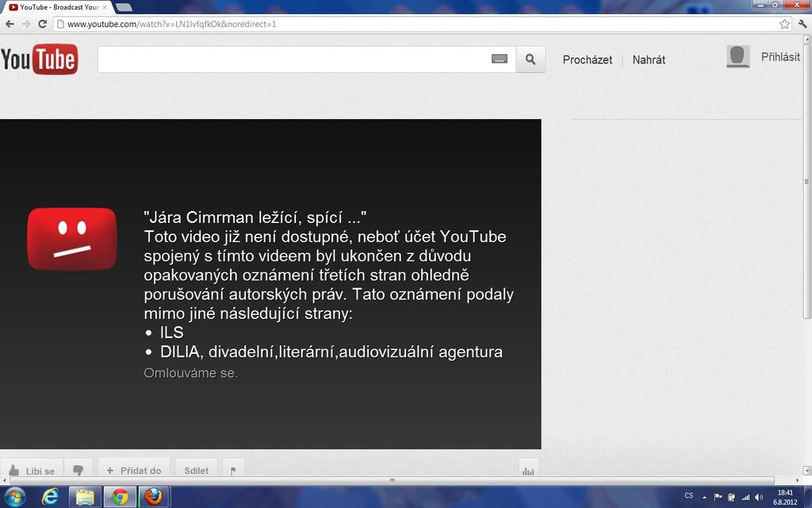Click the taskbar clock showing 18:41
The height and width of the screenshot is (508, 812).
pos(785,497)
